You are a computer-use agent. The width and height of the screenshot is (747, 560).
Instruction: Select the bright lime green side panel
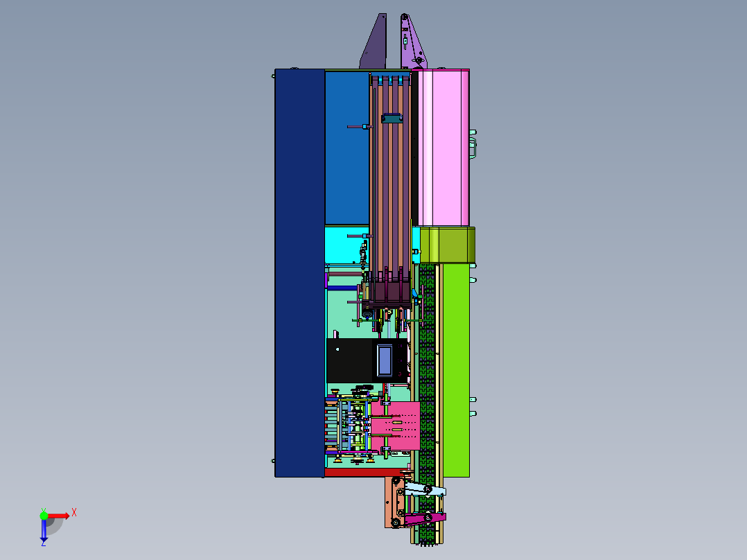coord(456,370)
